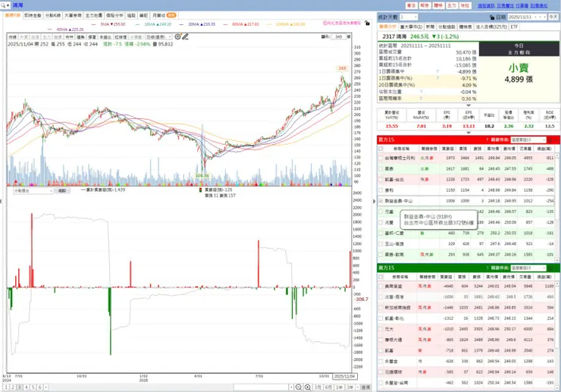Open the dropdown arrow next to 3年 button
This screenshot has height=392, width=561.
tap(357, 387)
